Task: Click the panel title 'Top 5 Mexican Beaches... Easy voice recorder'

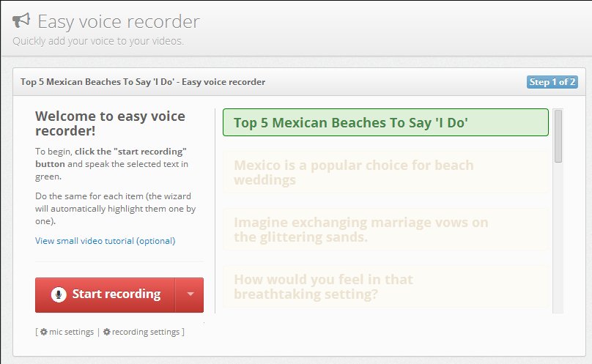Action: [143, 82]
